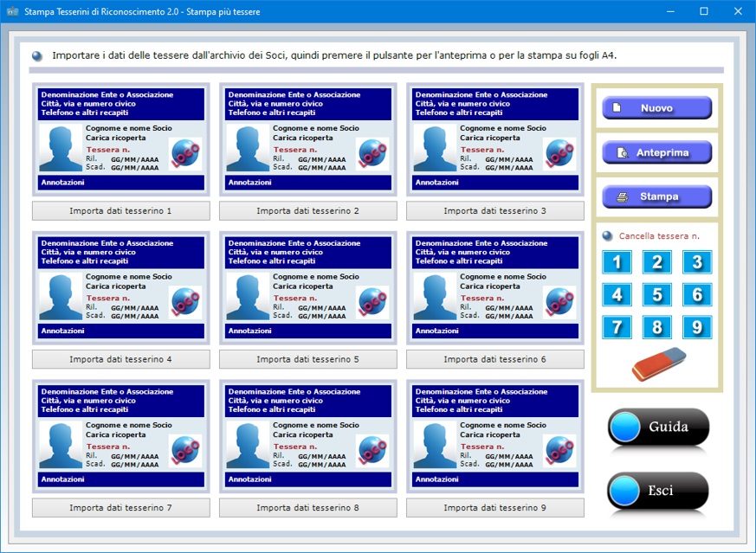756x553 pixels.
Task: Click the number 9 delete-card tile
Action: click(x=697, y=327)
